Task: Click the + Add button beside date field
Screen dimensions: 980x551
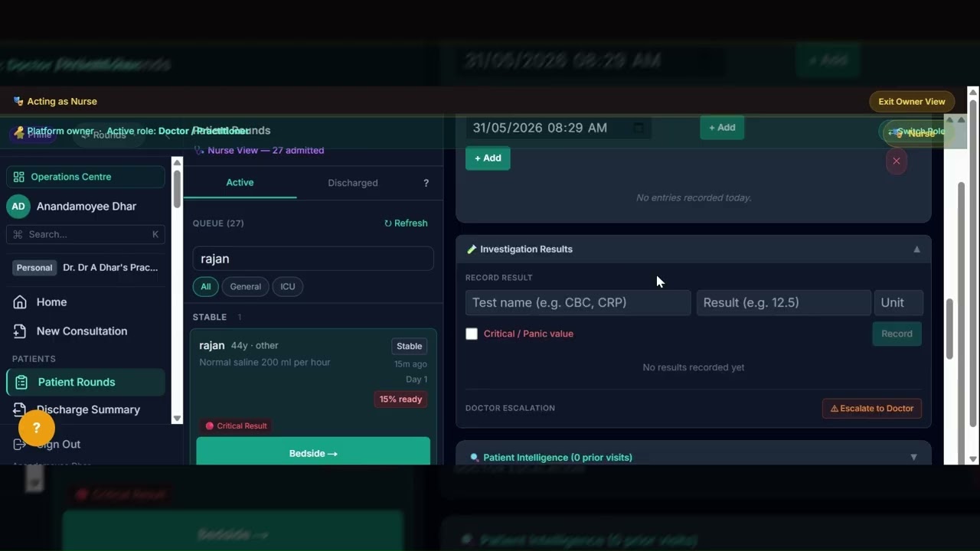Action: (x=722, y=128)
